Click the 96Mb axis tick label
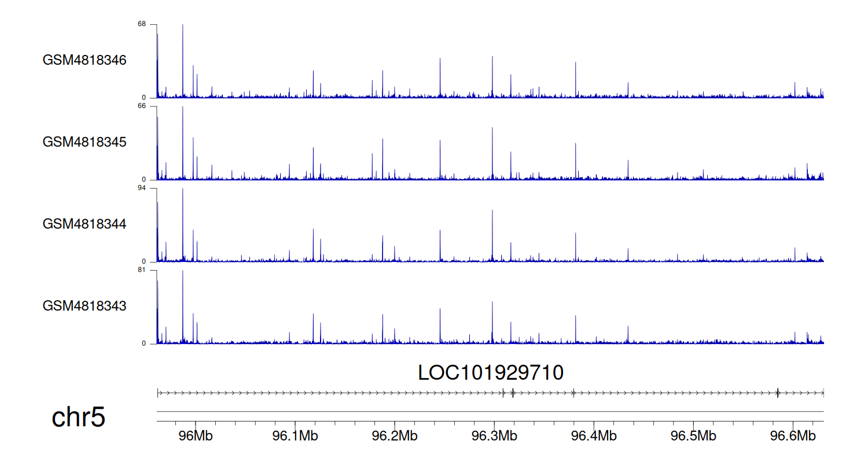 [x=196, y=434]
